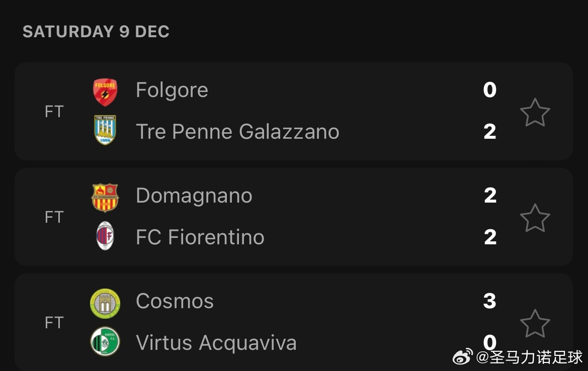This screenshot has height=371, width=588.
Task: Click FT status of Folgore match
Action: (x=54, y=112)
